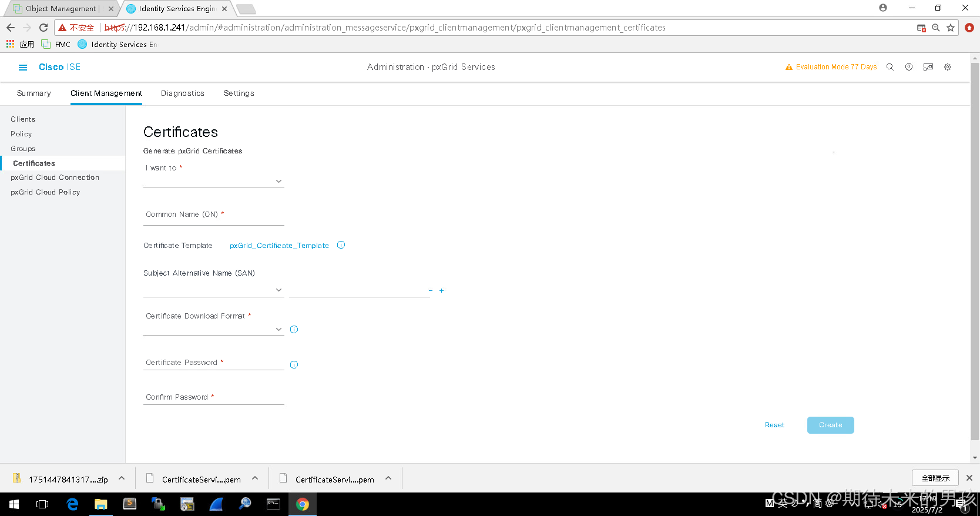Image resolution: width=980 pixels, height=516 pixels.
Task: Open Windows Start menu
Action: (14, 504)
